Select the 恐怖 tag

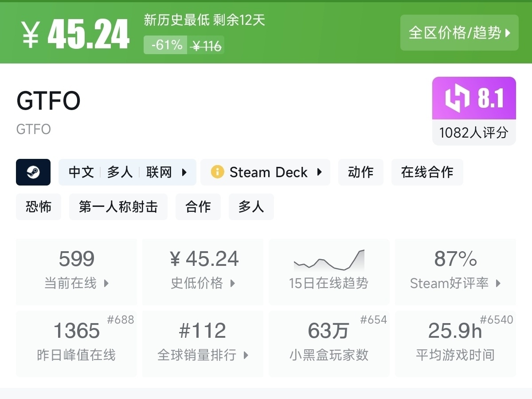pos(39,207)
